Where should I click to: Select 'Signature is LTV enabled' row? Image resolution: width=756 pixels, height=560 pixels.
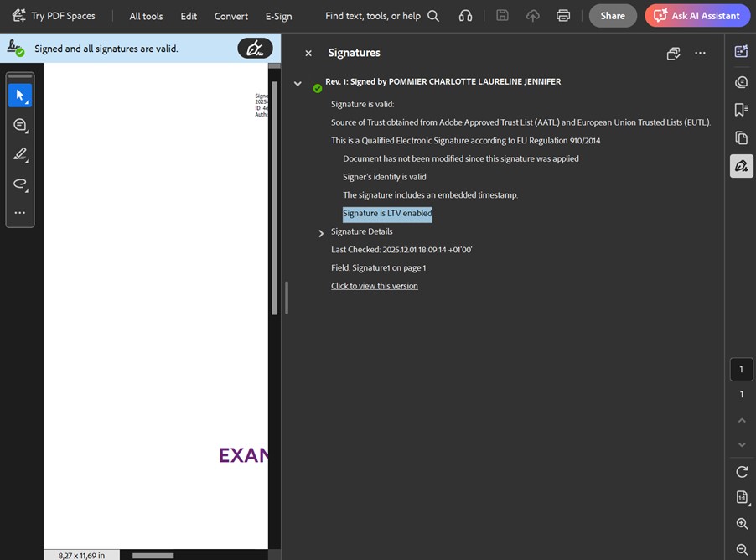387,213
